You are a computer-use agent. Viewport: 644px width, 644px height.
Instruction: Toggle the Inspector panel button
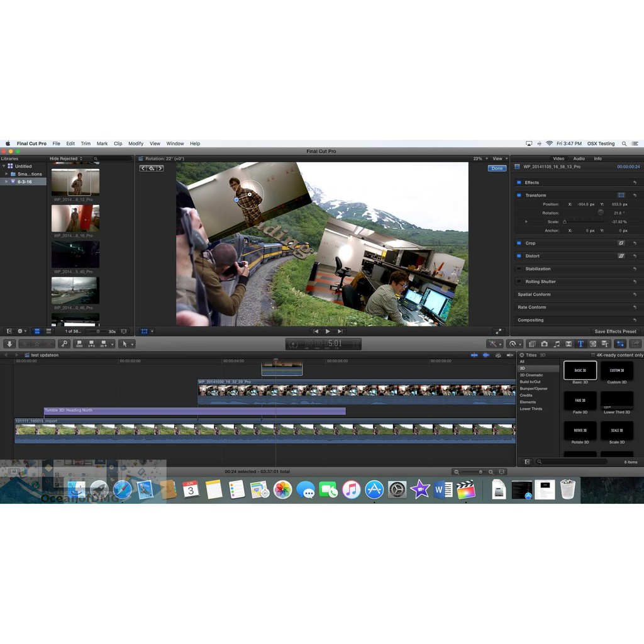(620, 344)
